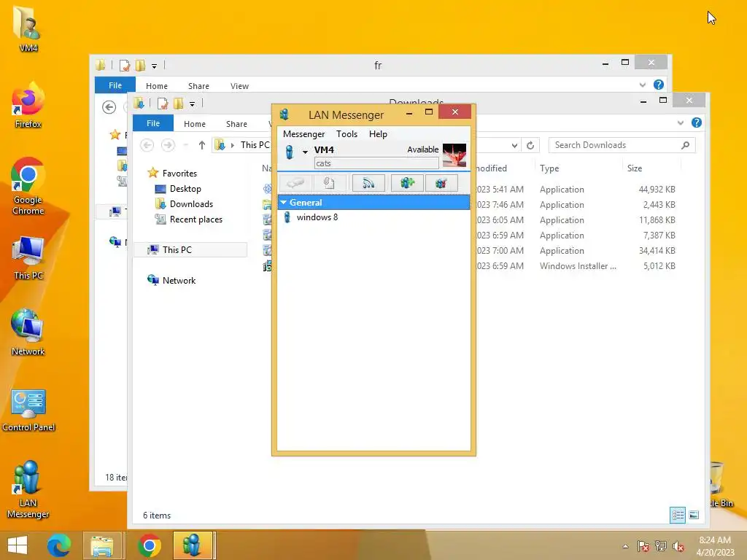Click the Up arrow in Downloads window
The image size is (747, 560).
coord(201,145)
